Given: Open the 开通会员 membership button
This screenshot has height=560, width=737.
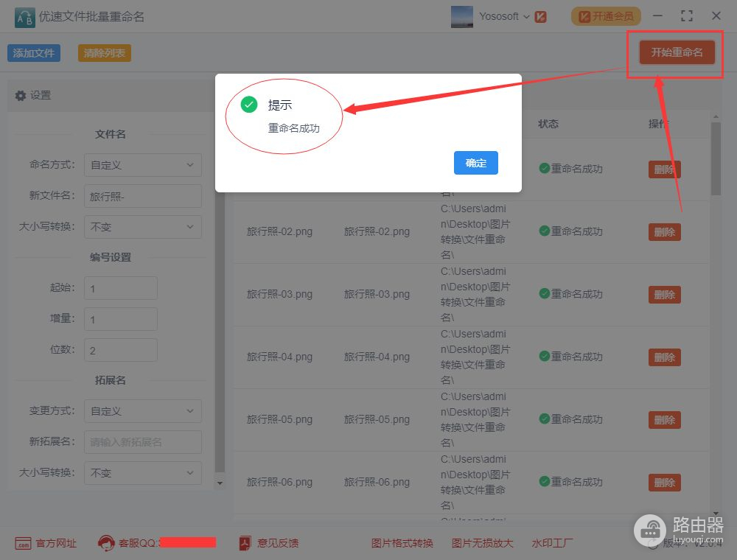Looking at the screenshot, I should click(606, 16).
